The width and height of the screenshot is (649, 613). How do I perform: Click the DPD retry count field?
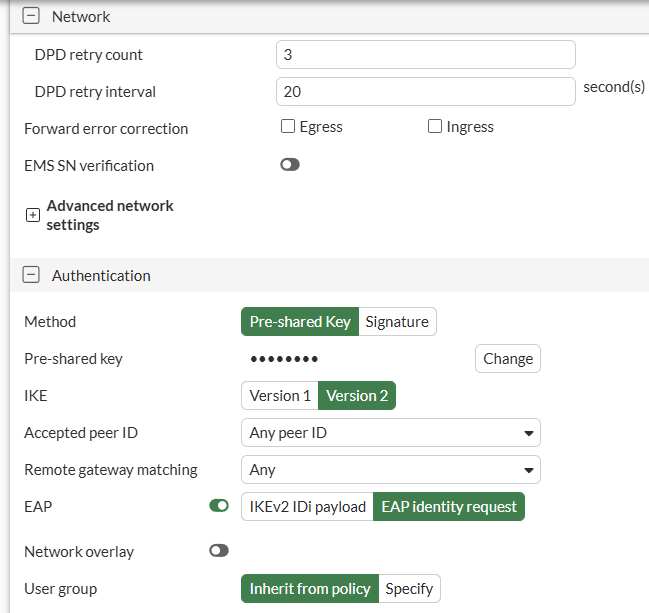click(x=425, y=55)
